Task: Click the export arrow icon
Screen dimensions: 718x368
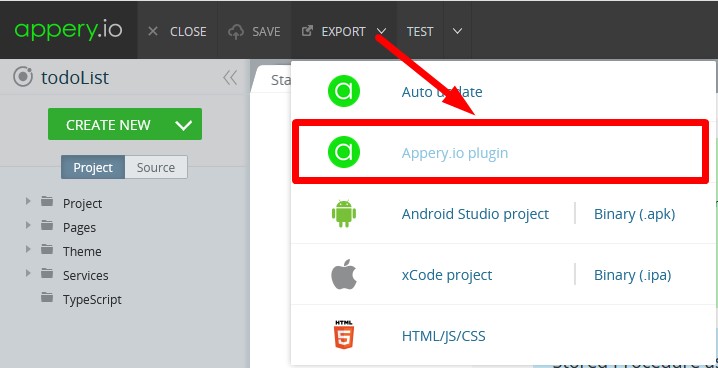Action: (308, 31)
